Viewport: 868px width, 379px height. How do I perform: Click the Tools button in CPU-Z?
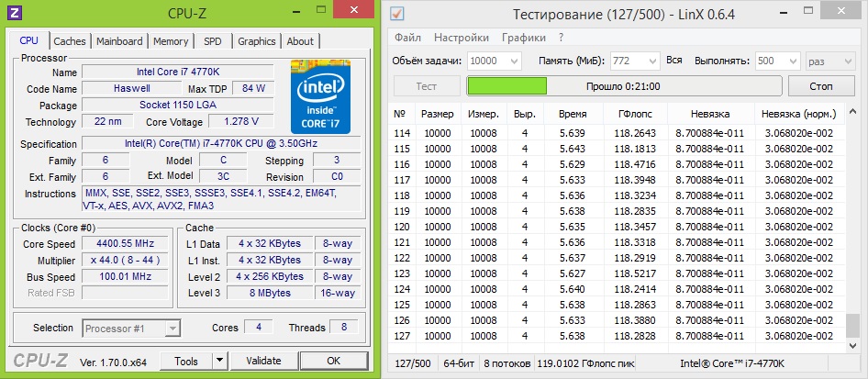tap(186, 362)
